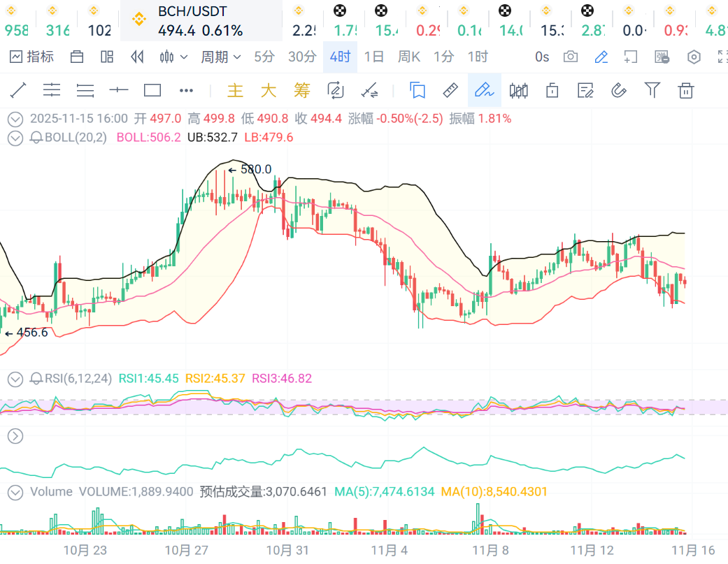Select the trend line drawing tool
The width and height of the screenshot is (728, 564).
[18, 90]
